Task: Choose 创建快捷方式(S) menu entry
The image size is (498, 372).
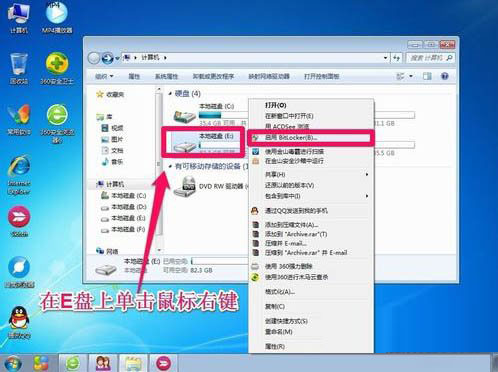Action: pyautogui.click(x=311, y=321)
